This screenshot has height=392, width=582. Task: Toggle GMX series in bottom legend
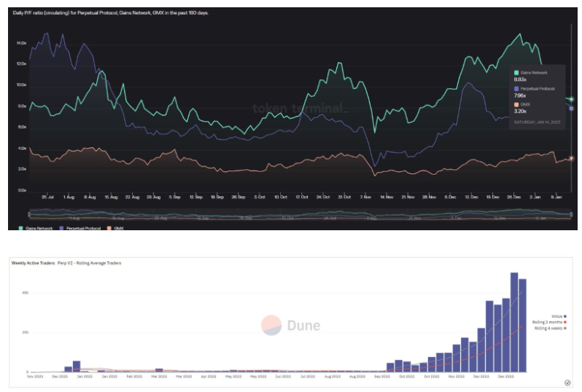tap(115, 228)
